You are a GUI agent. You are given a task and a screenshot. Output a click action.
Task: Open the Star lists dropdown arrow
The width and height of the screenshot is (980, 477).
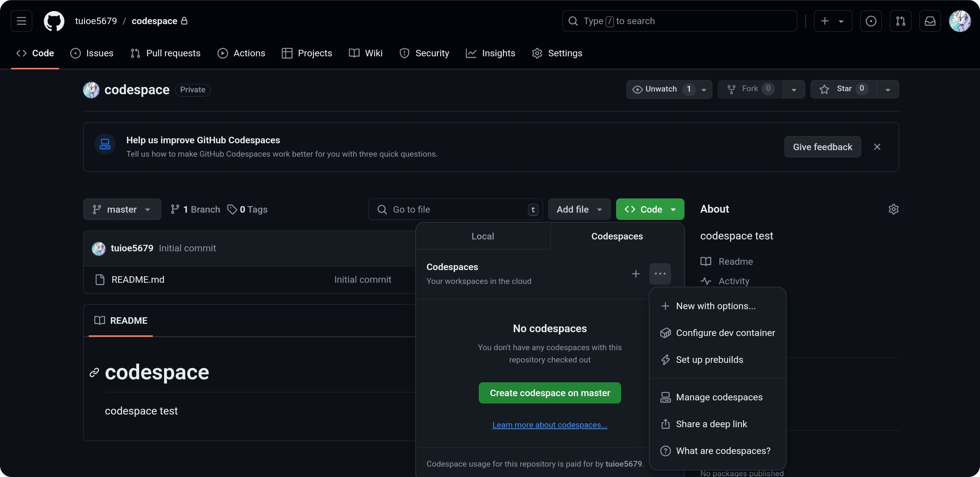click(x=888, y=90)
